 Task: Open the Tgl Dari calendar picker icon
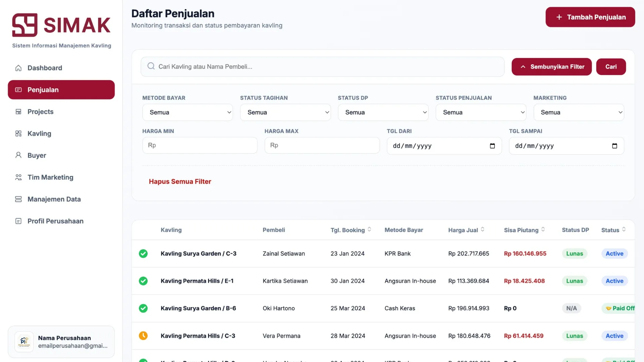click(492, 146)
